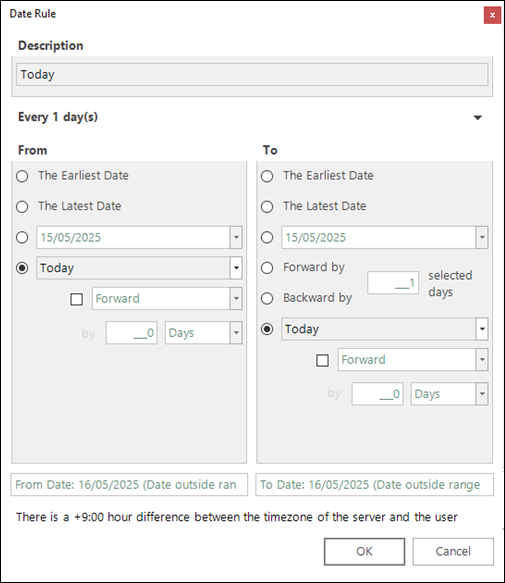Viewport: 505px width, 583px height.
Task: Open the From date picker dropdown arrow
Action: click(x=236, y=237)
